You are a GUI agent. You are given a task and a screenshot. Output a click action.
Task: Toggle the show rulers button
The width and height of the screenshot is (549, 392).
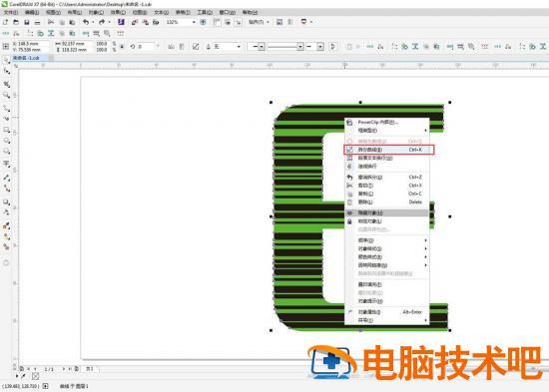pyautogui.click(x=217, y=22)
